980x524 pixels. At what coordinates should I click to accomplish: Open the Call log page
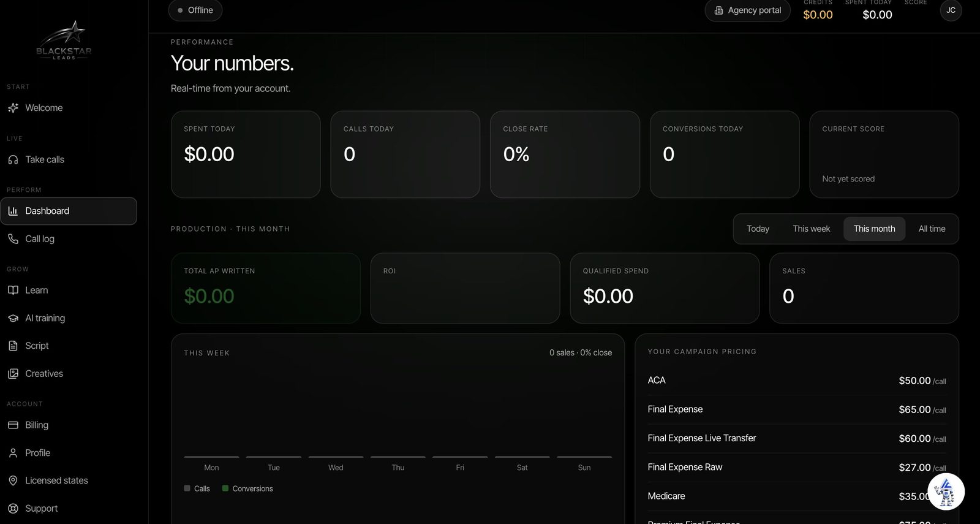69,239
